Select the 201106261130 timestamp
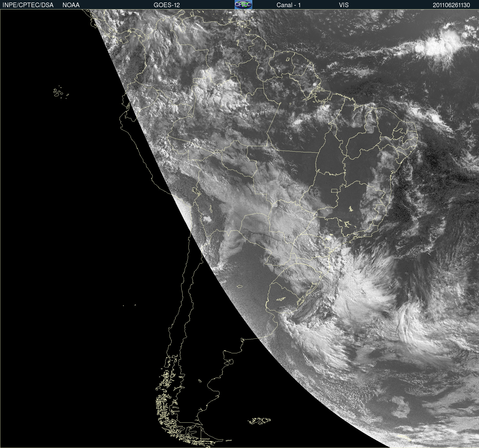Image resolution: width=479 pixels, height=448 pixels. coord(451,5)
